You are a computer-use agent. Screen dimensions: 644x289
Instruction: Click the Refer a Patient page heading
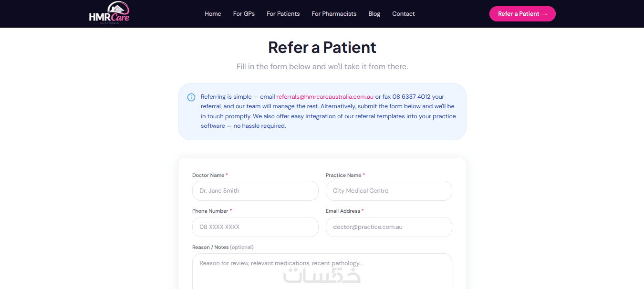coord(322,47)
